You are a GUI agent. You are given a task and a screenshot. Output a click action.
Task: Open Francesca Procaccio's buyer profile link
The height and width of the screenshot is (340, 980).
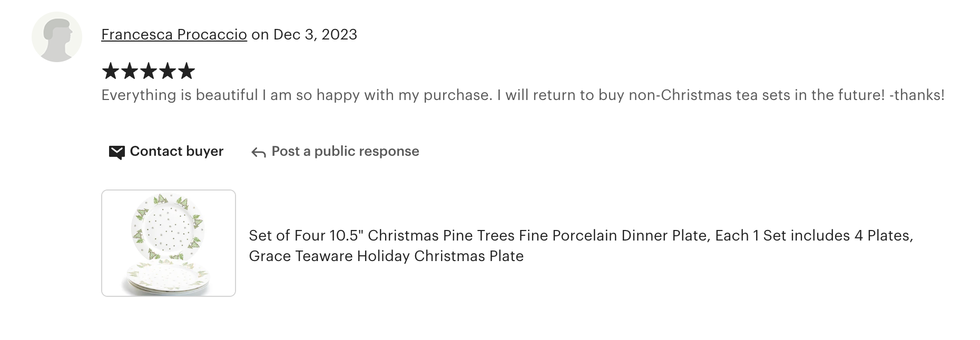174,35
